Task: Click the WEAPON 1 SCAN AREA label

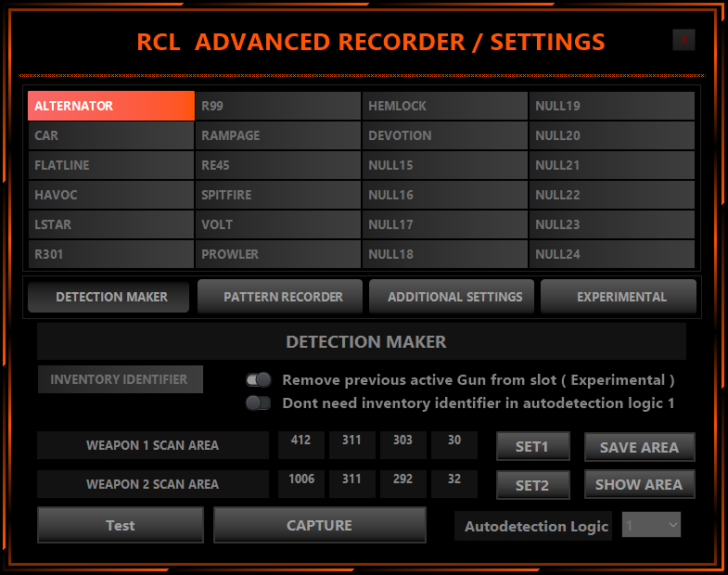Action: point(153,445)
